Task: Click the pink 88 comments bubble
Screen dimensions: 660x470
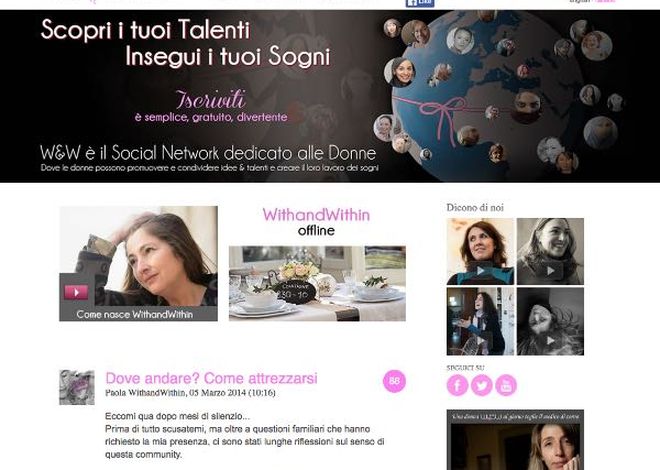Action: (x=394, y=381)
